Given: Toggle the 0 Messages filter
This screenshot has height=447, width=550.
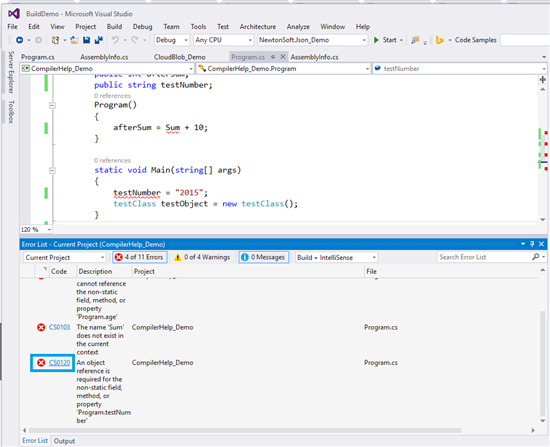Looking at the screenshot, I should 264,257.
